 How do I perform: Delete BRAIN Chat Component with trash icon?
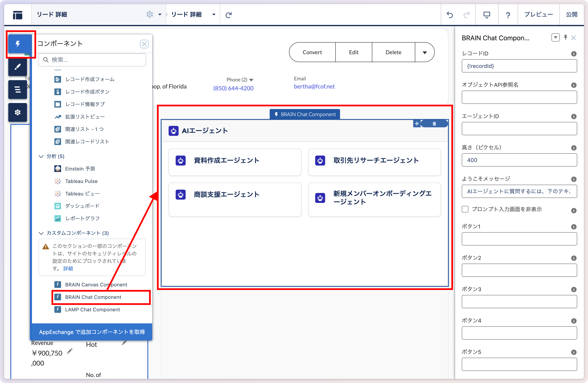434,124
